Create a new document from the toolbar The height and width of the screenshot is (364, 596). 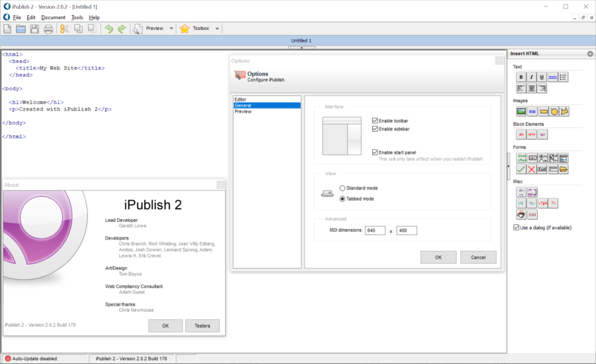pyautogui.click(x=7, y=28)
